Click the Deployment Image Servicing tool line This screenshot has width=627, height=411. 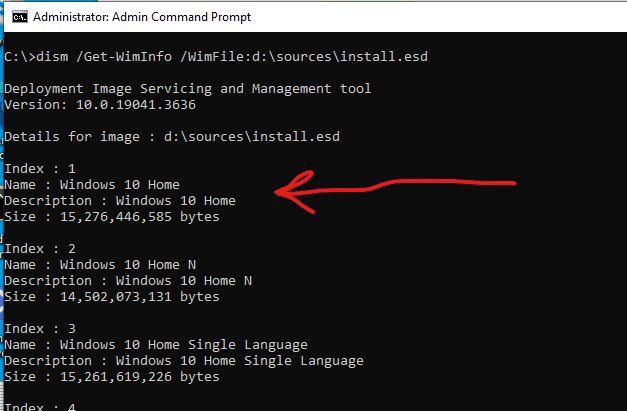tap(188, 88)
